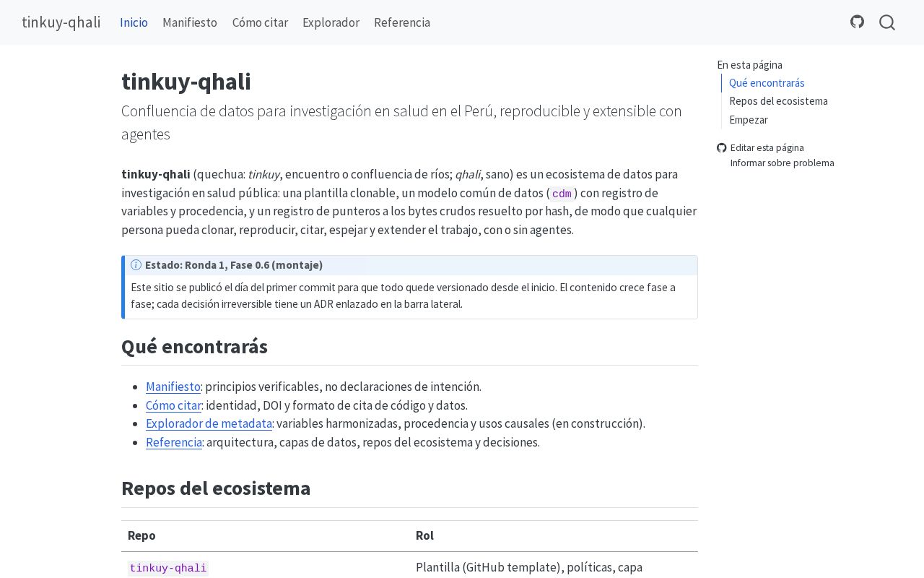The image size is (924, 578).
Task: Click the table cell starting Plantilla (GitHub template)
Action: (x=529, y=568)
